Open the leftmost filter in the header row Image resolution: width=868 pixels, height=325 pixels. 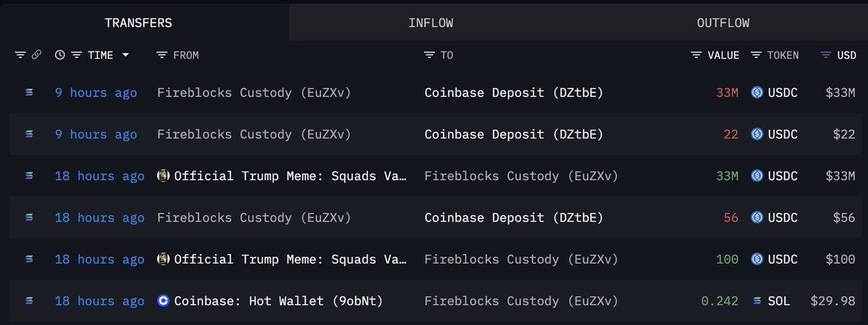coord(20,55)
